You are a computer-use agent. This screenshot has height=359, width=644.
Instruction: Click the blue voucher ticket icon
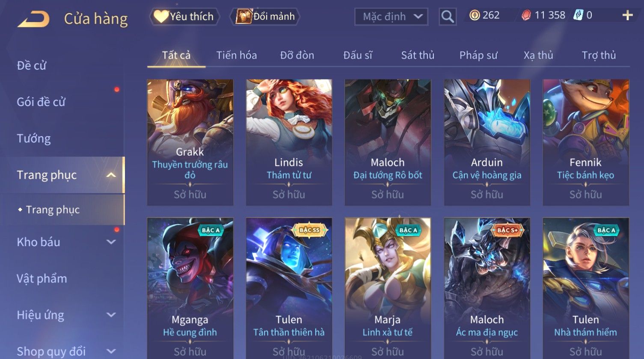click(x=579, y=15)
